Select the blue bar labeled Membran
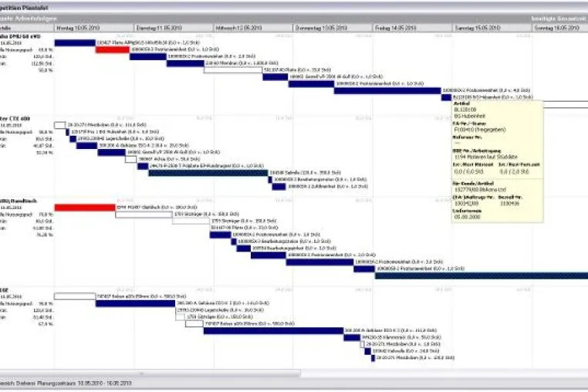 click(x=185, y=63)
